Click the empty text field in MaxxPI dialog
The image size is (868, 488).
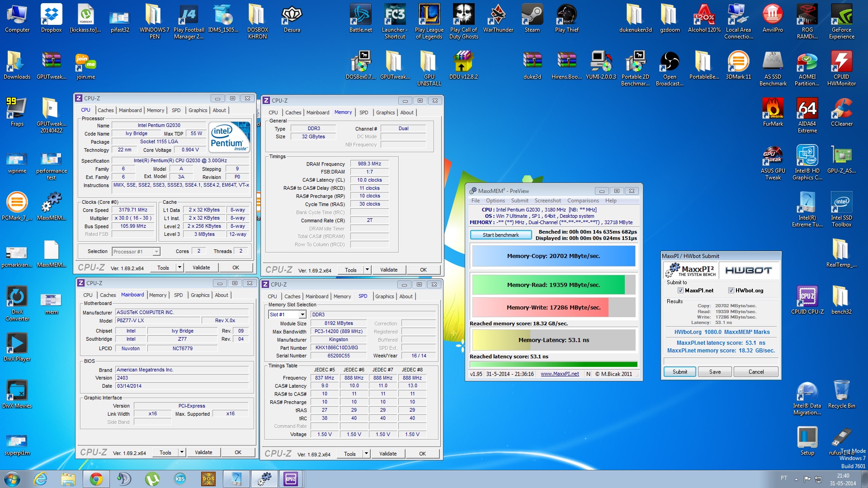(x=721, y=361)
